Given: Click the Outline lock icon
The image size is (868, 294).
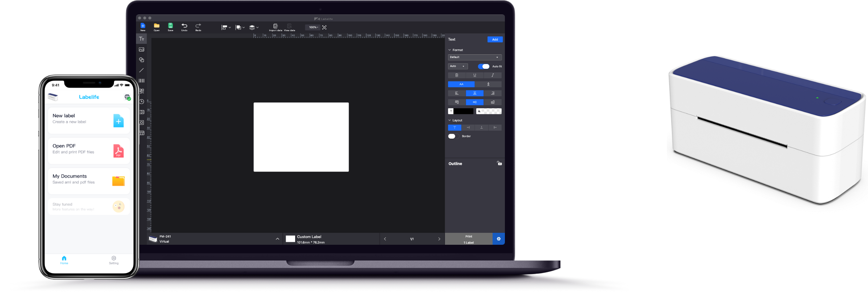Looking at the screenshot, I should point(499,163).
